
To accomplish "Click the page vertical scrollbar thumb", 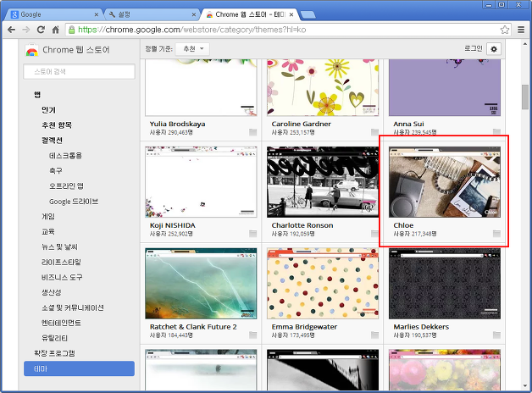I will coord(525,97).
